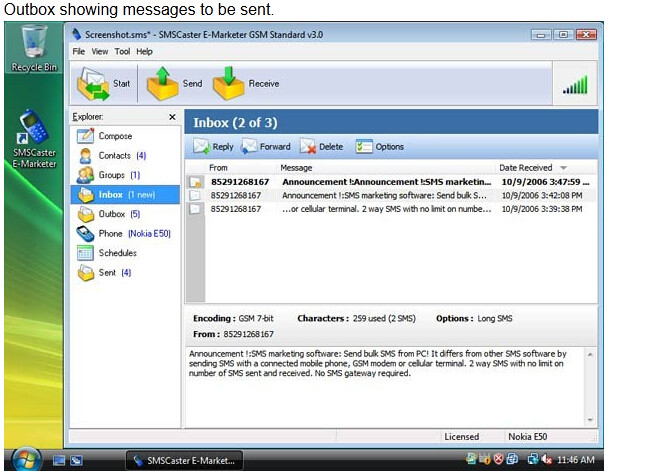
Task: Open Contacts in the Explorer panel
Action: [x=114, y=156]
